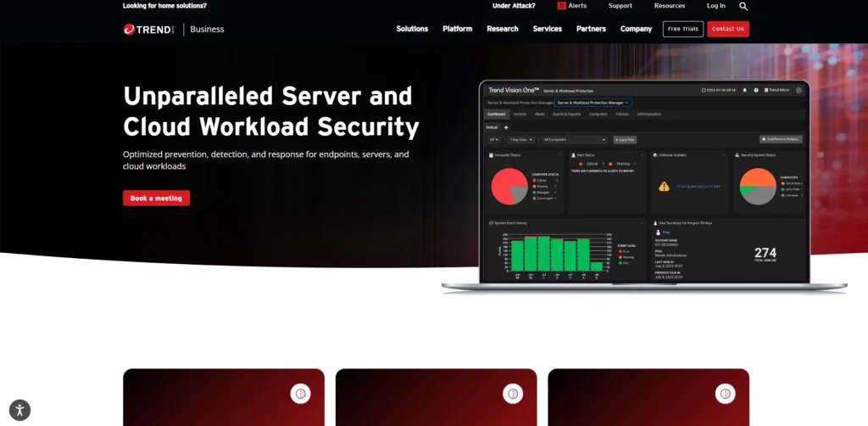
Task: Open the Support link
Action: pyautogui.click(x=620, y=6)
